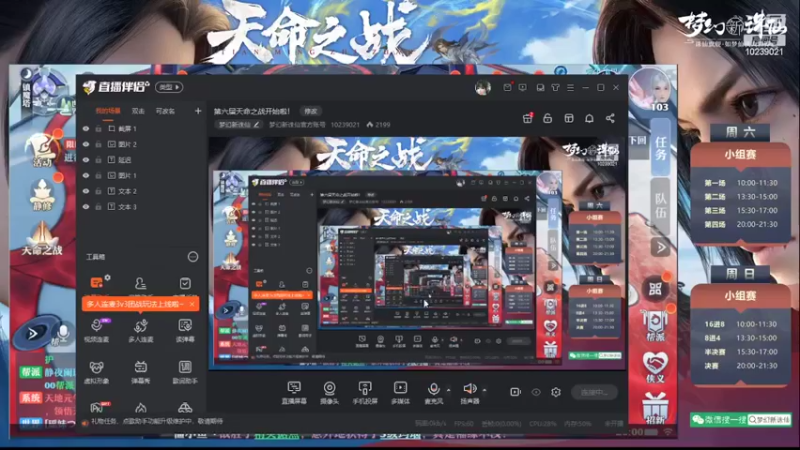Switch to the second scene tab
800x450 pixels.
[138, 111]
